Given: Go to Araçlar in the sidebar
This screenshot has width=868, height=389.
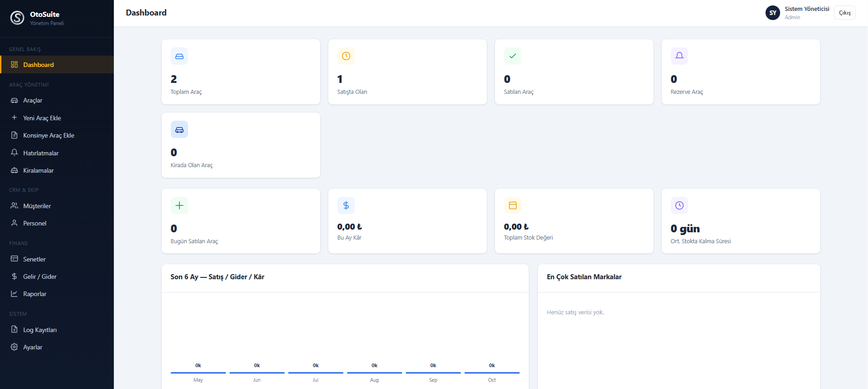Looking at the screenshot, I should [57, 100].
